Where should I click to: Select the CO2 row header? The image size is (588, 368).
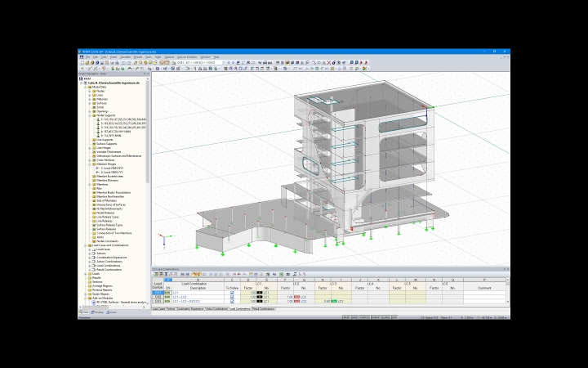158,297
